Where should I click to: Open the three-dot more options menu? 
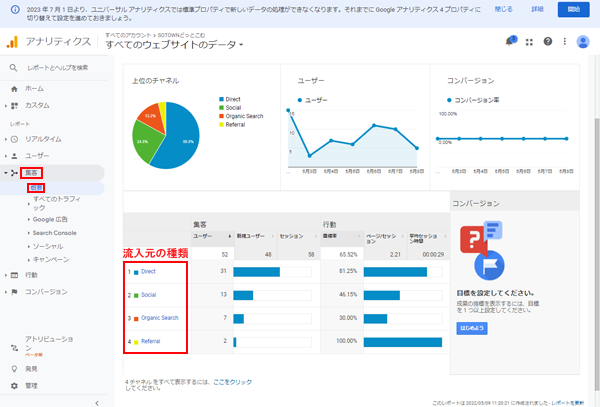[x=565, y=41]
